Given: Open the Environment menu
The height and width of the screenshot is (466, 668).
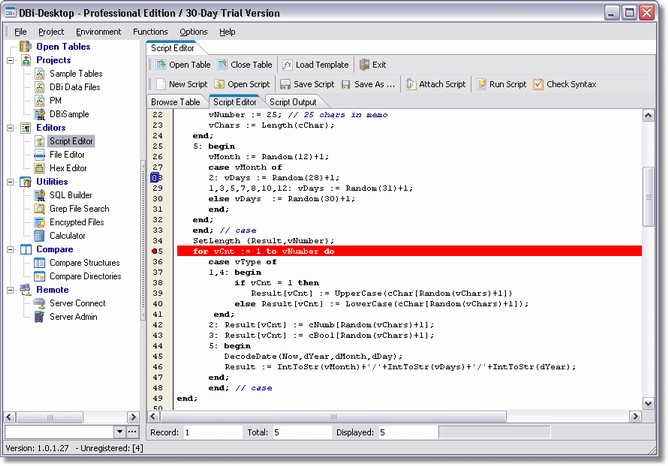Looking at the screenshot, I should [x=98, y=32].
